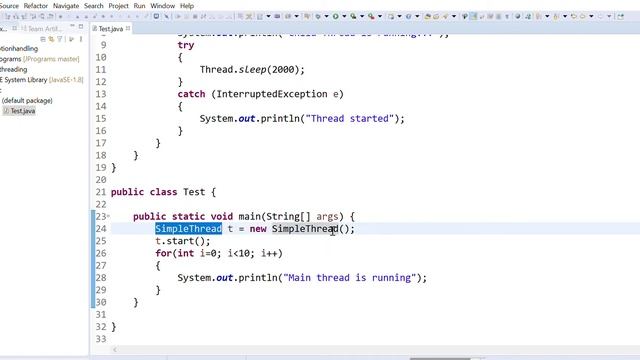
Task: Select the exceptionhandling project in tree
Action: click(19, 49)
